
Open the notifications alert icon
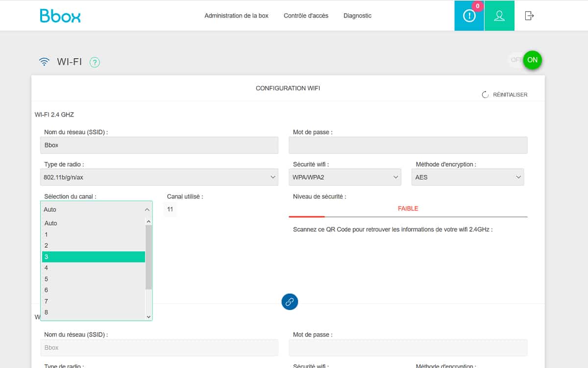tap(469, 16)
